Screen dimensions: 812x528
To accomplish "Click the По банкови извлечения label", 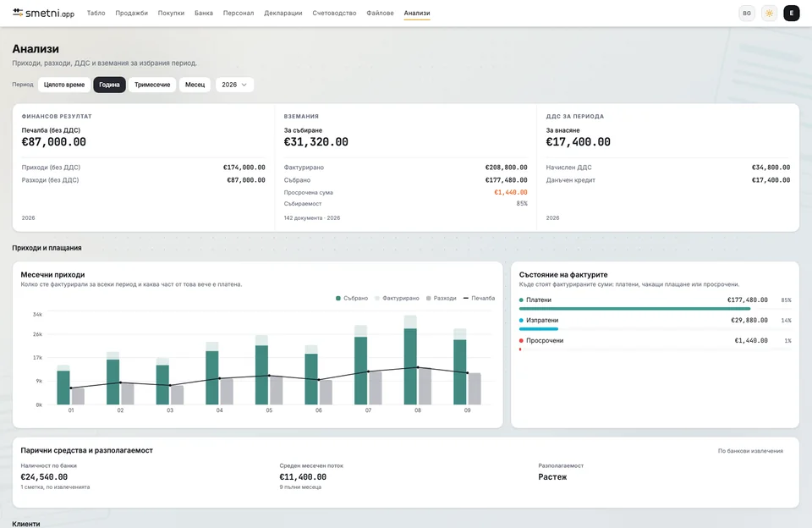I will [x=750, y=451].
